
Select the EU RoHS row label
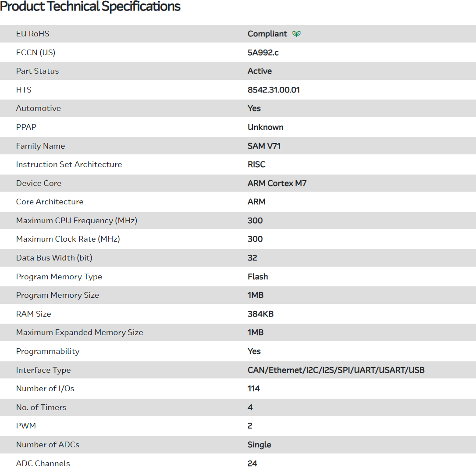click(x=32, y=34)
